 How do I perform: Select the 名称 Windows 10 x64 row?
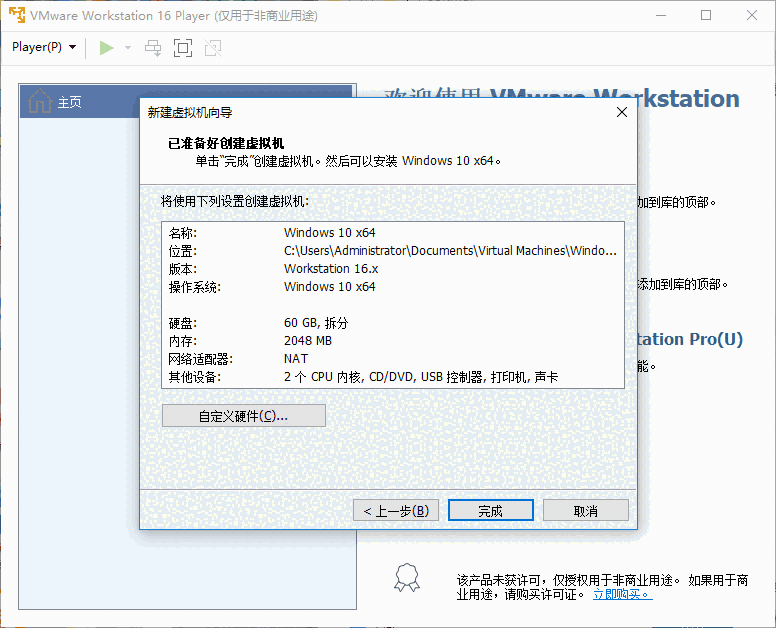click(x=392, y=233)
